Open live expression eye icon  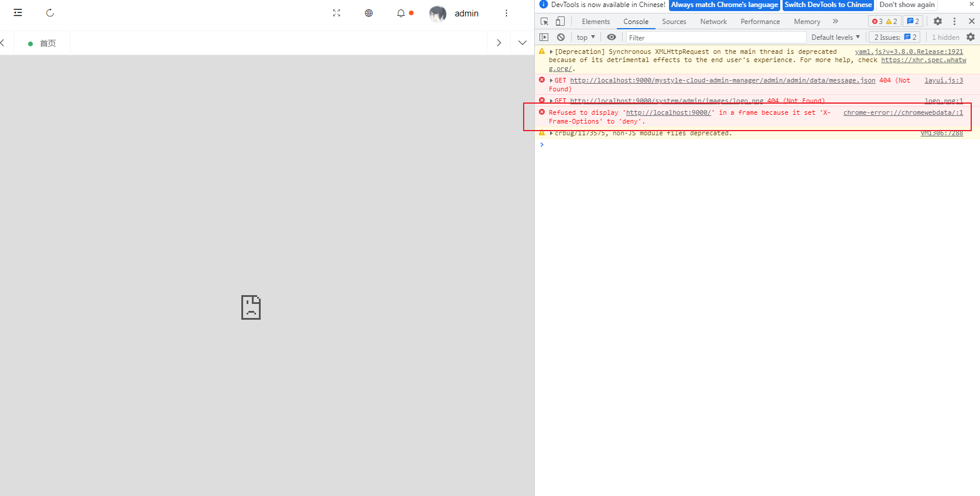tap(611, 37)
